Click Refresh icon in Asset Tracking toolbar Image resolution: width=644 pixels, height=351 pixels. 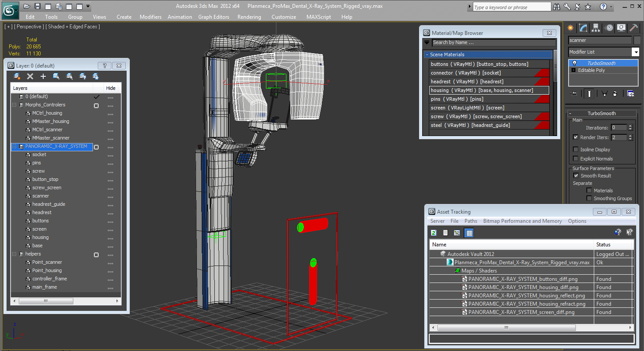(x=434, y=233)
